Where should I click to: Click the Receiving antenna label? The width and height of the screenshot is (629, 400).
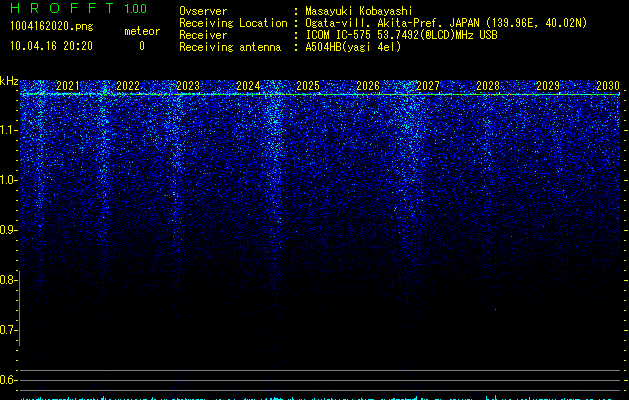[x=230, y=47]
